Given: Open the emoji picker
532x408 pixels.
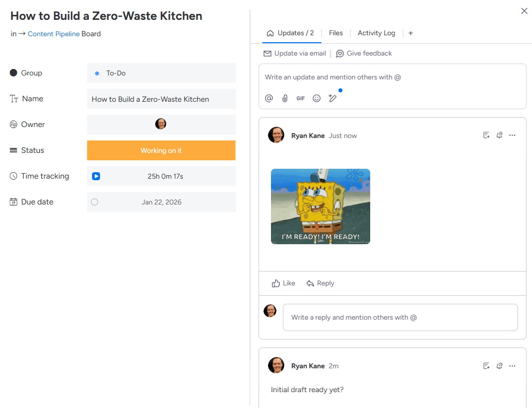Looking at the screenshot, I should (317, 98).
